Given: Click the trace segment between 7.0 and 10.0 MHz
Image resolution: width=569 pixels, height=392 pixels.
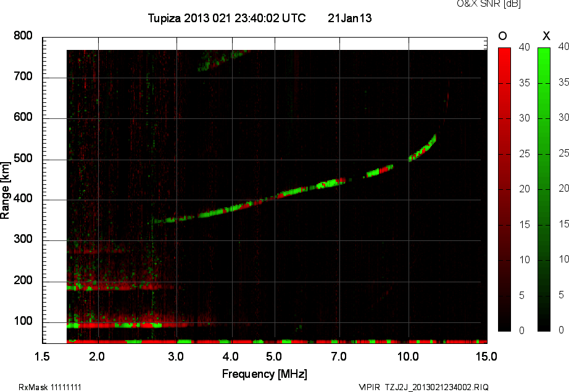Looking at the screenshot, I should [379, 171].
